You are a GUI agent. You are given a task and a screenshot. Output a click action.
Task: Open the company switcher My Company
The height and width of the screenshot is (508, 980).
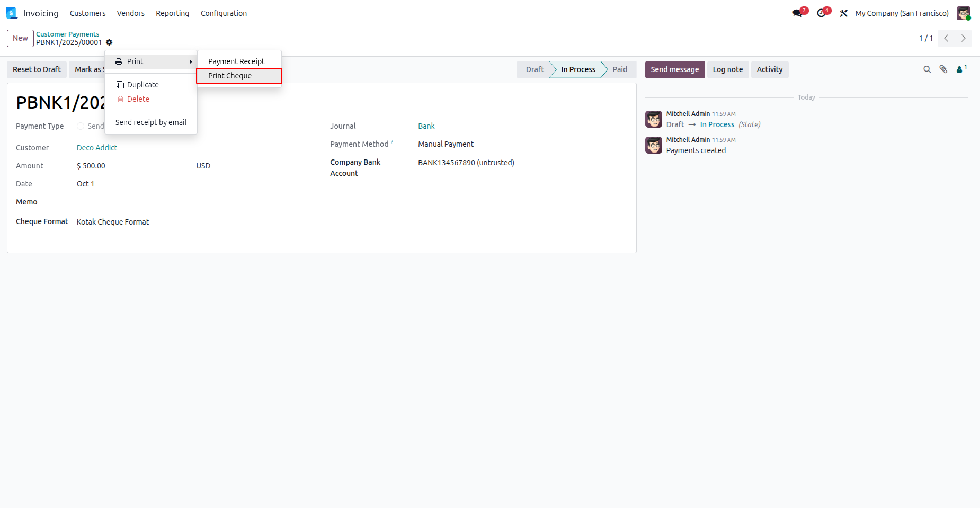click(x=902, y=13)
